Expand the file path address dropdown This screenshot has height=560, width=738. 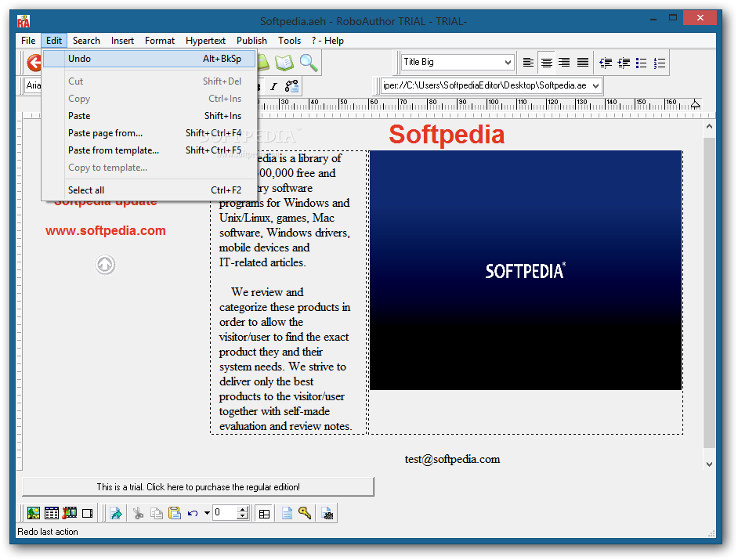596,85
